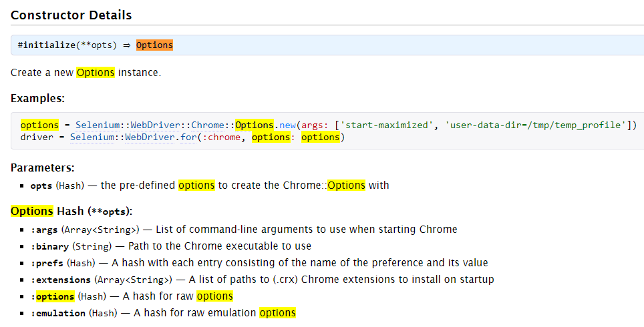Click the ':args' option name
Image resolution: width=644 pixels, height=327 pixels.
click(44, 230)
